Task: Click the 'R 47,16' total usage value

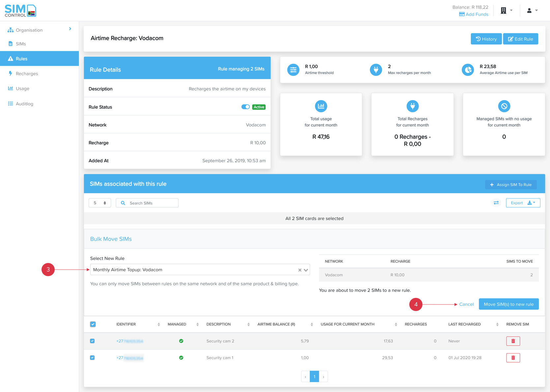Action: (x=321, y=137)
